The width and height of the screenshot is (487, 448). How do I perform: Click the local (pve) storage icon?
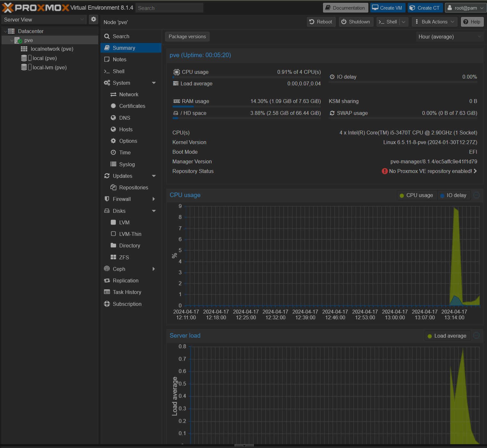click(x=24, y=58)
